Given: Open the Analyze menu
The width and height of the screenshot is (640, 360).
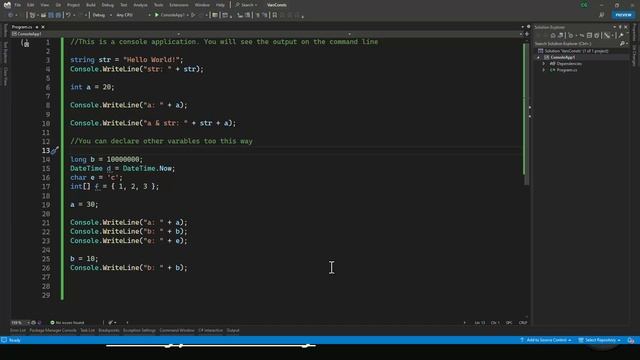Looking at the screenshot, I should 140,5.
